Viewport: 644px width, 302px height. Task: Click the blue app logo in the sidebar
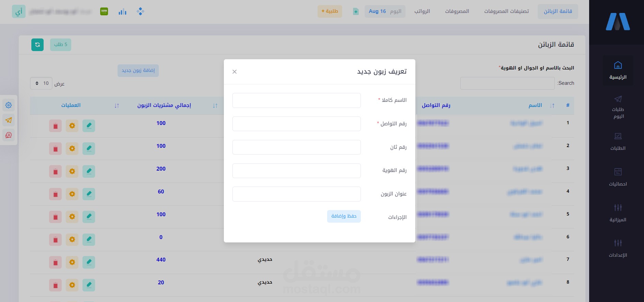coord(618,22)
